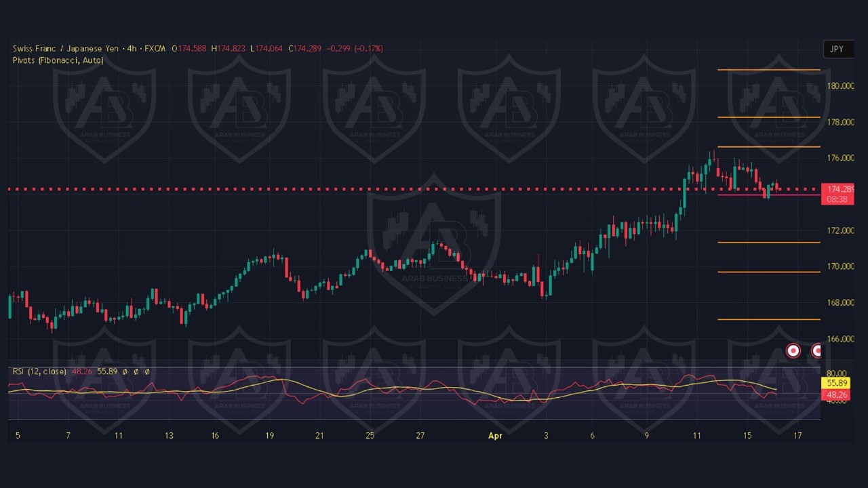The height and width of the screenshot is (488, 868).
Task: Click the 180.000 price scale label
Action: pos(840,86)
